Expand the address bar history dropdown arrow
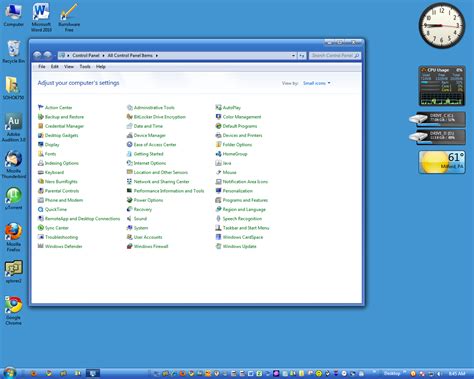The image size is (474, 379). (x=293, y=56)
